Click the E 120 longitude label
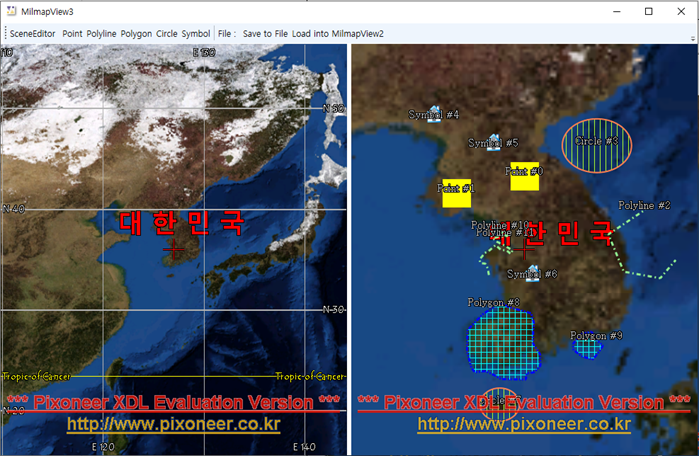699x456 pixels. tap(103, 447)
